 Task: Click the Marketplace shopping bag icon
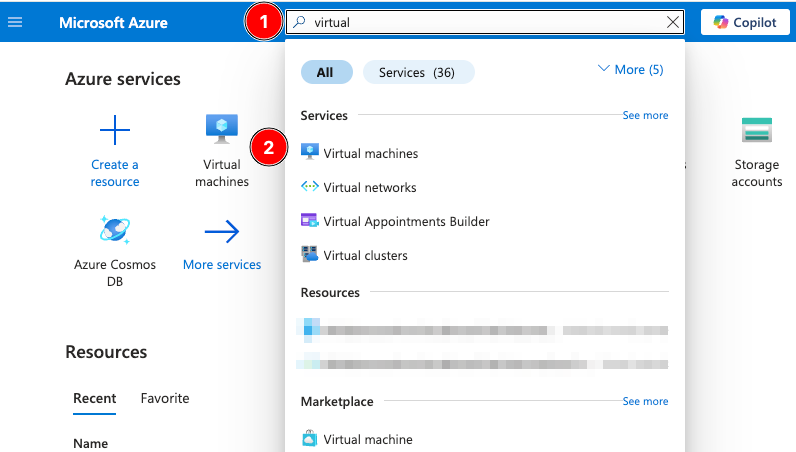[x=310, y=438]
